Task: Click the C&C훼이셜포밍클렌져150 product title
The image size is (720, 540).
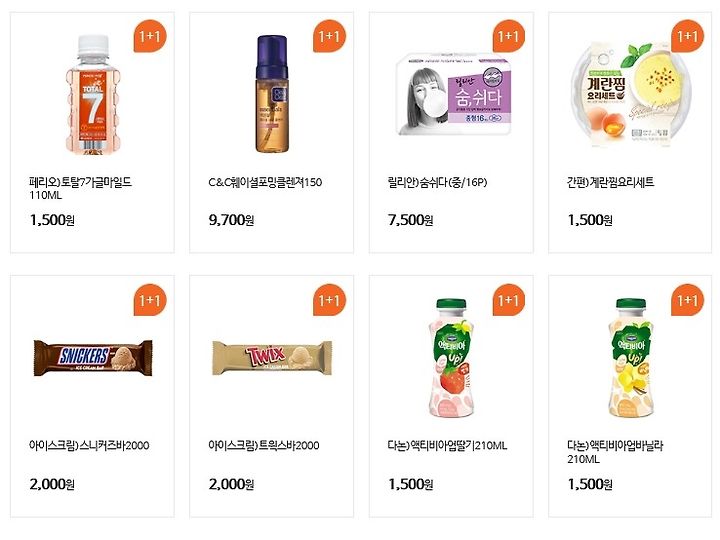Action: tap(265, 182)
